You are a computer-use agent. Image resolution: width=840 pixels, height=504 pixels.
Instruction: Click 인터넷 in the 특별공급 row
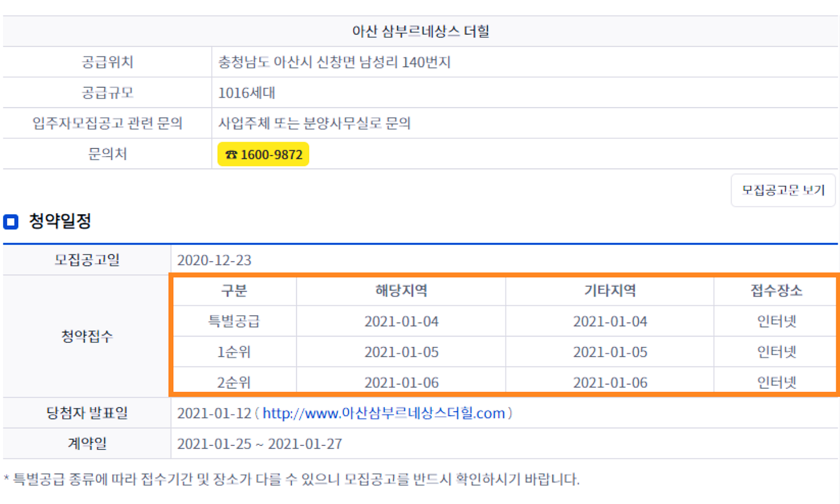[x=776, y=321]
